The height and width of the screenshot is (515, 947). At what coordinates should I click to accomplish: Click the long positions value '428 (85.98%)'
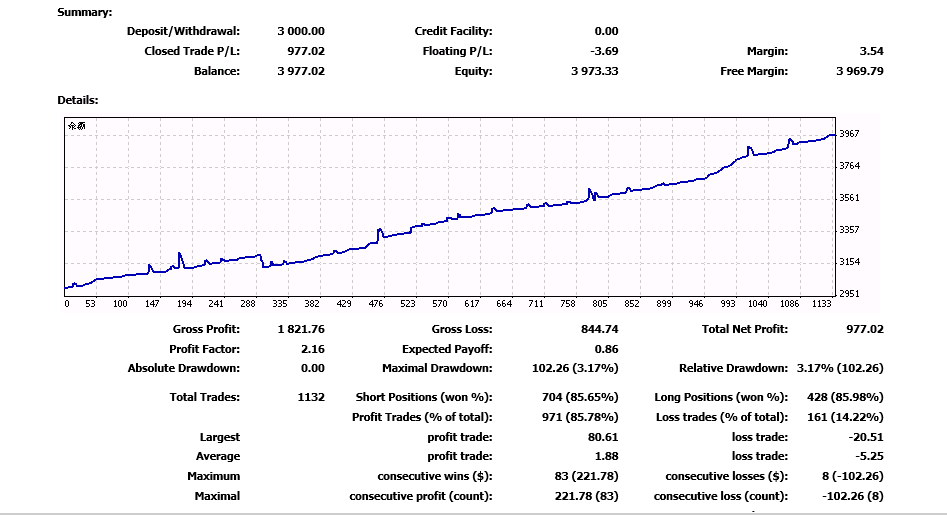click(x=845, y=397)
